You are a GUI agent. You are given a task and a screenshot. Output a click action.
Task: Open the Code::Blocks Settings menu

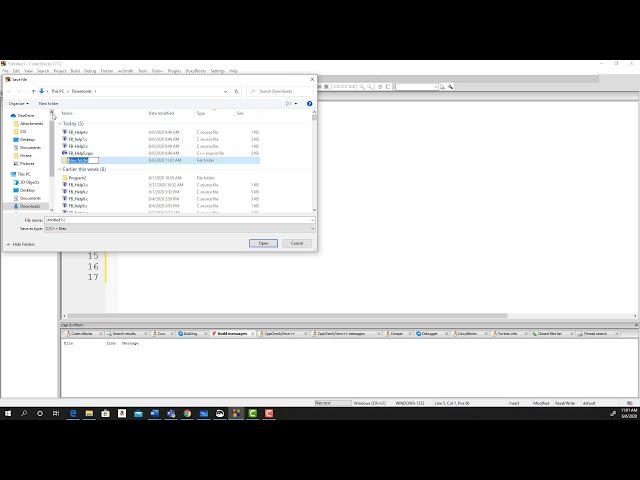pyautogui.click(x=218, y=71)
